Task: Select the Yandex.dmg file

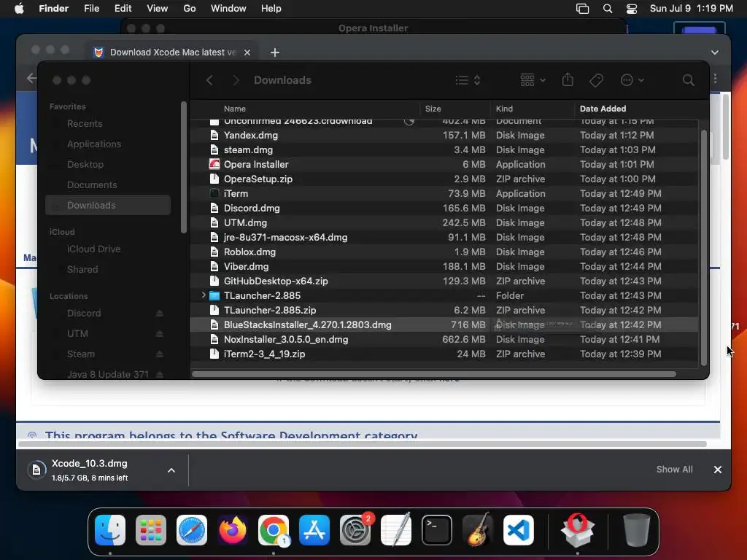Action: (444, 135)
